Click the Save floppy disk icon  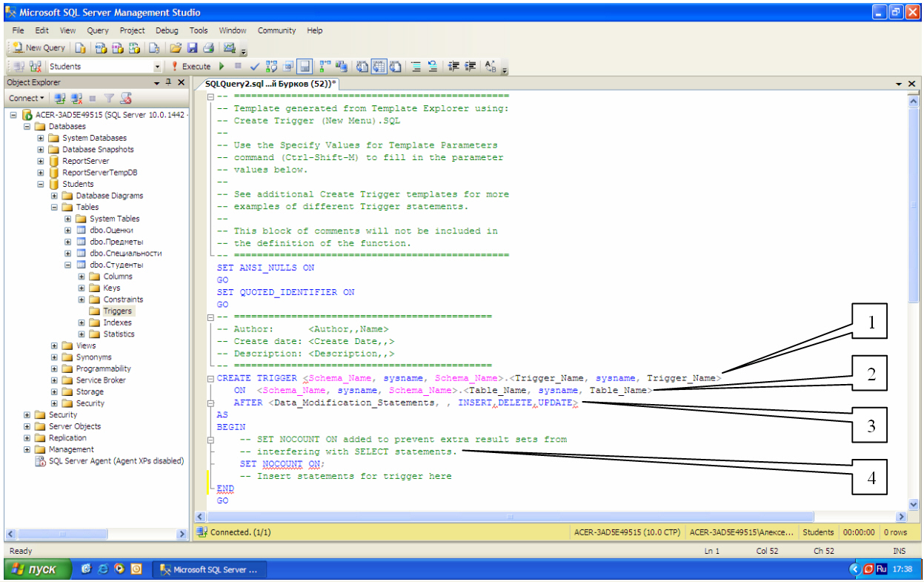[193, 47]
